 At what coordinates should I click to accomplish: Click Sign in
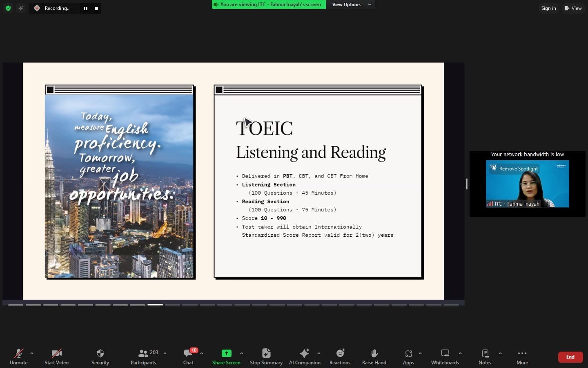[548, 8]
